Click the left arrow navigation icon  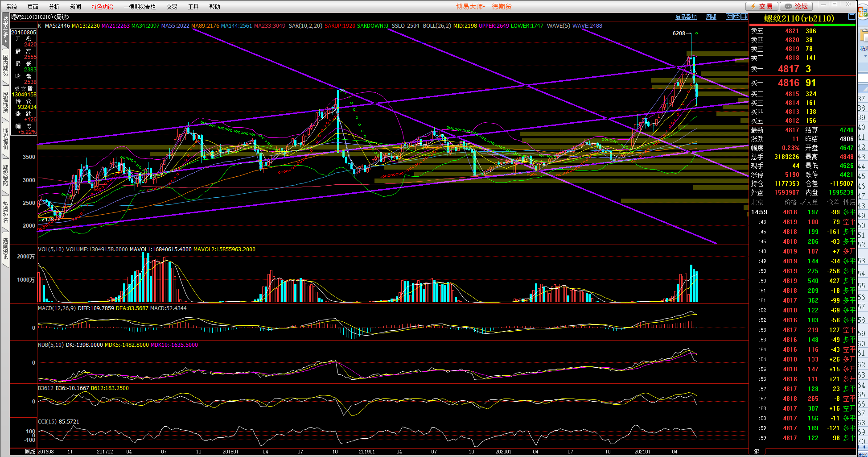click(x=729, y=17)
